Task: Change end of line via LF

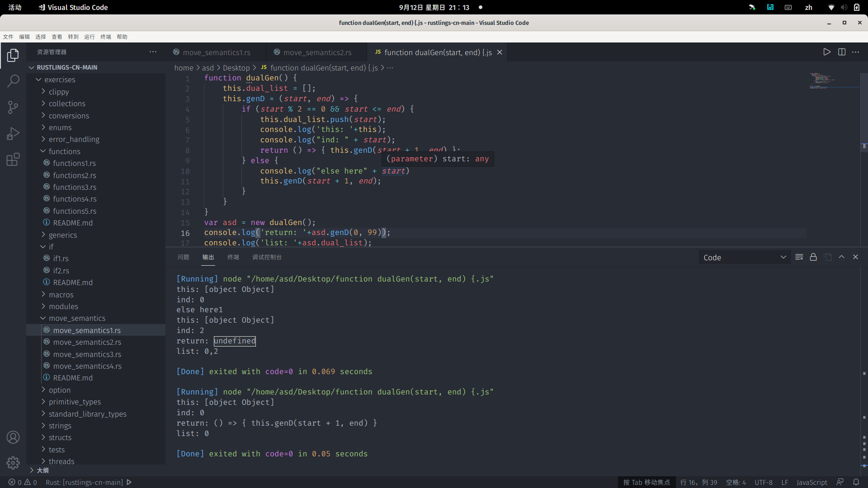Action: (785, 482)
